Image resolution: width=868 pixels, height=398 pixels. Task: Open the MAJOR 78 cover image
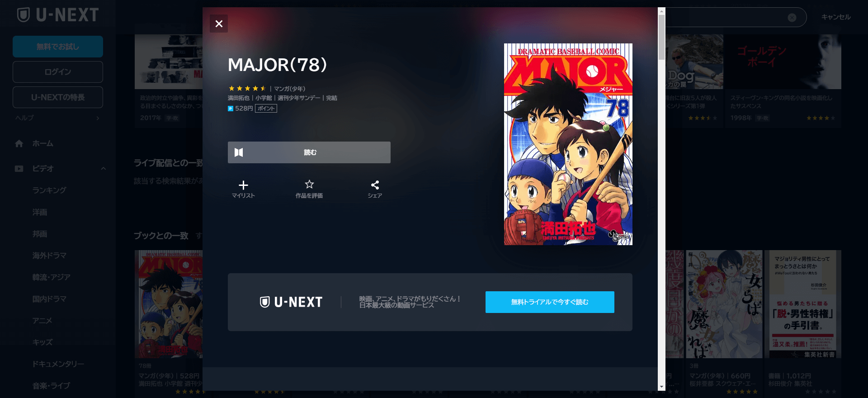click(568, 144)
